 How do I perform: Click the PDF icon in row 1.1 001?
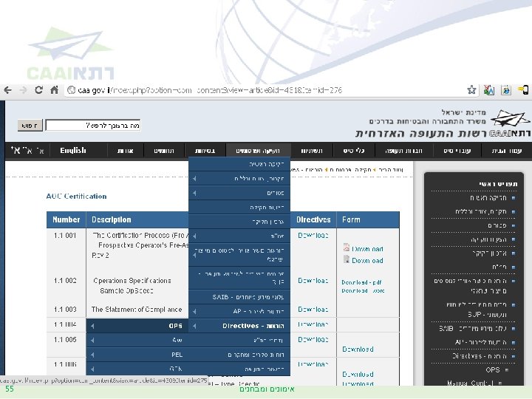click(x=346, y=248)
